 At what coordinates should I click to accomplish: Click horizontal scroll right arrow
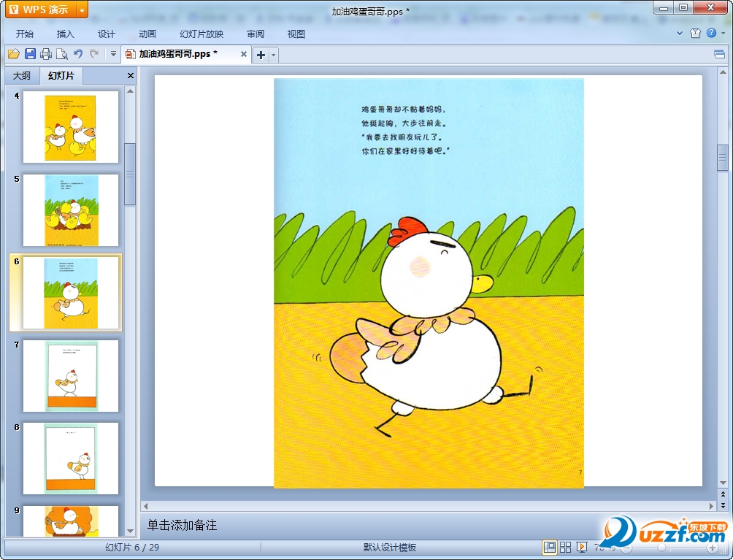[711, 506]
